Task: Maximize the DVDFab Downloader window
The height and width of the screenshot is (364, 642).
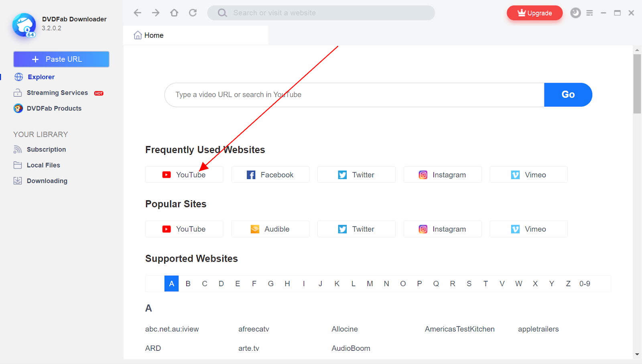Action: coord(617,13)
